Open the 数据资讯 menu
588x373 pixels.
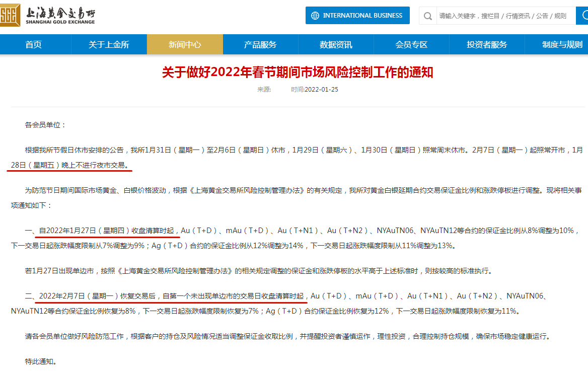(335, 44)
